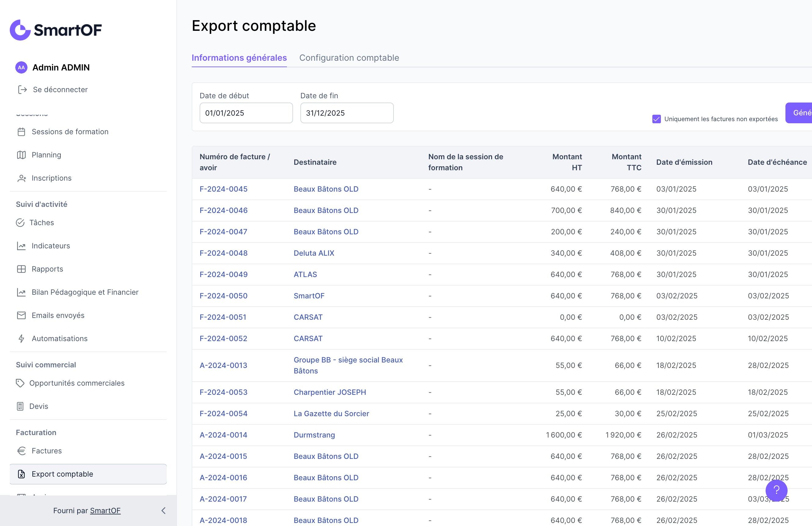The image size is (812, 526).
Task: Collapse the sidebar with the chevron arrow
Action: click(x=163, y=510)
